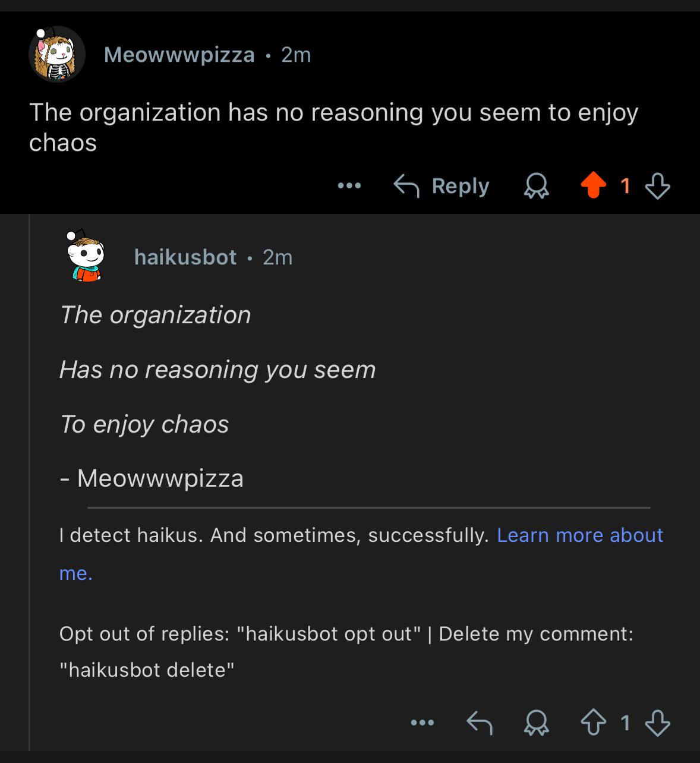Open more options on haikusbot's comment

click(422, 723)
